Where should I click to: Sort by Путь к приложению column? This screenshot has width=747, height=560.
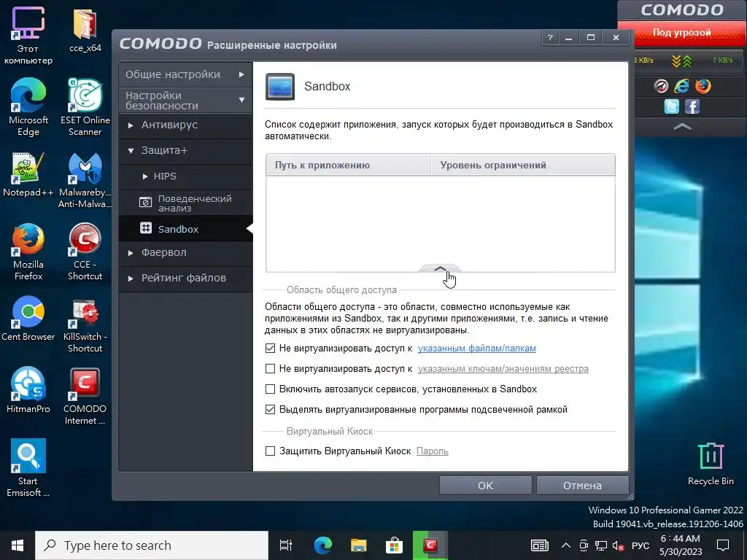[348, 166]
